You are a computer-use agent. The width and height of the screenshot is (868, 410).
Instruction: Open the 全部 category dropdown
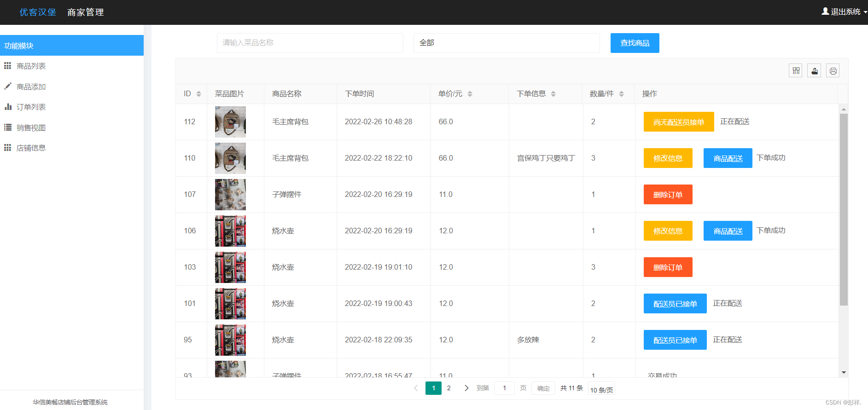(507, 43)
